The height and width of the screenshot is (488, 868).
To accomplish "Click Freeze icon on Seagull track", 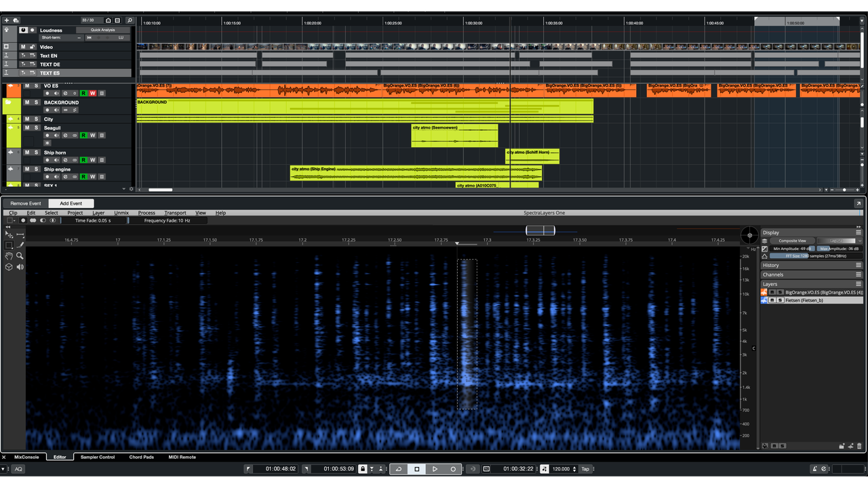I will coord(47,143).
